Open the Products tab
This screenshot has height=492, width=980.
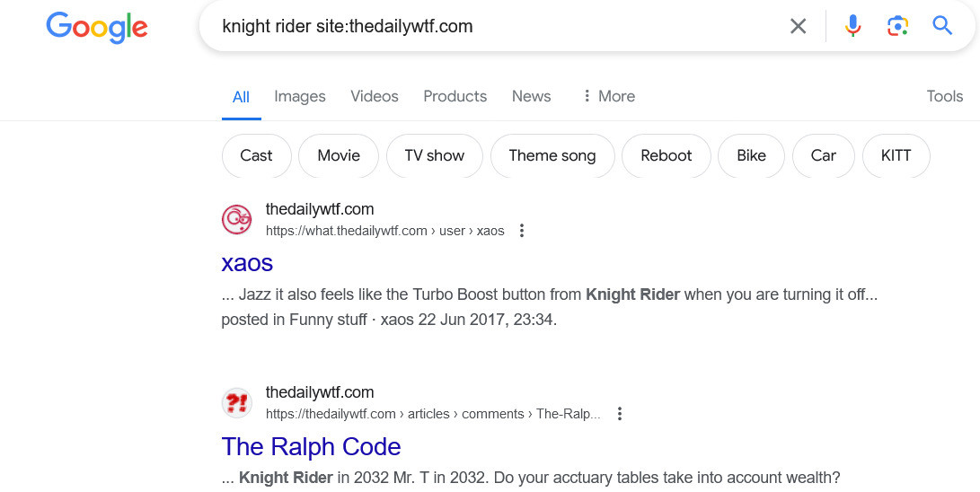point(455,96)
